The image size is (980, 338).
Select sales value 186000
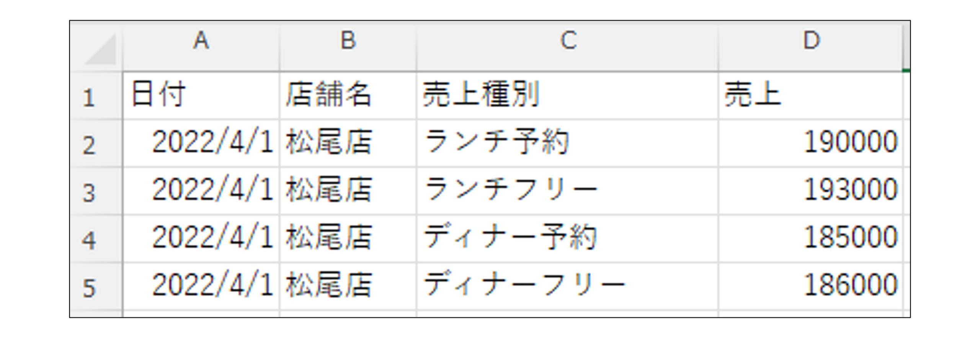[810, 287]
